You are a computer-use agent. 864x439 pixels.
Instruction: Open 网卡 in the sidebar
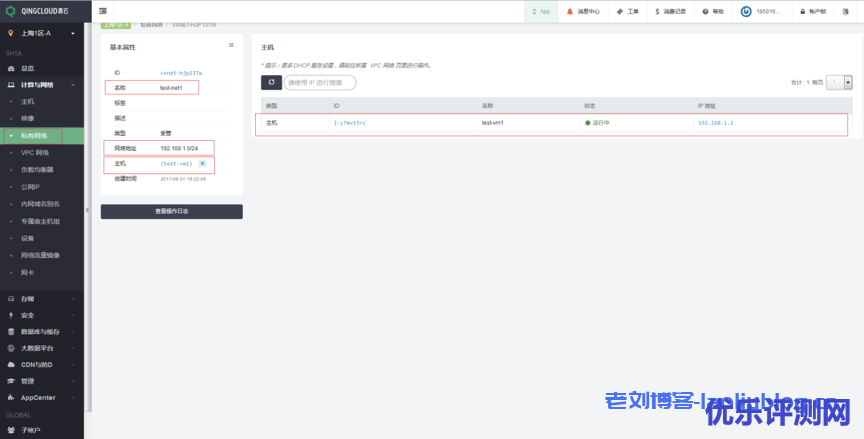click(x=28, y=272)
